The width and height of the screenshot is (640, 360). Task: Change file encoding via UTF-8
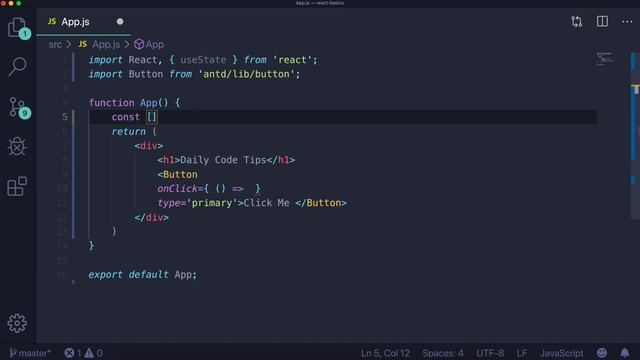click(490, 353)
